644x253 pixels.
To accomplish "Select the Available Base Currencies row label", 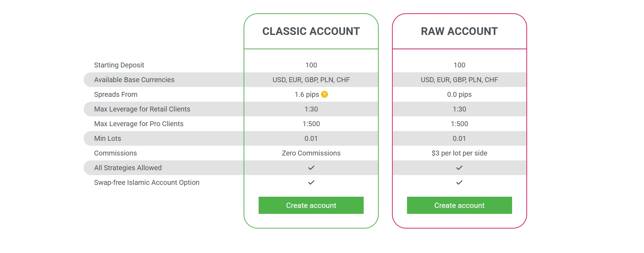I will pyautogui.click(x=134, y=80).
